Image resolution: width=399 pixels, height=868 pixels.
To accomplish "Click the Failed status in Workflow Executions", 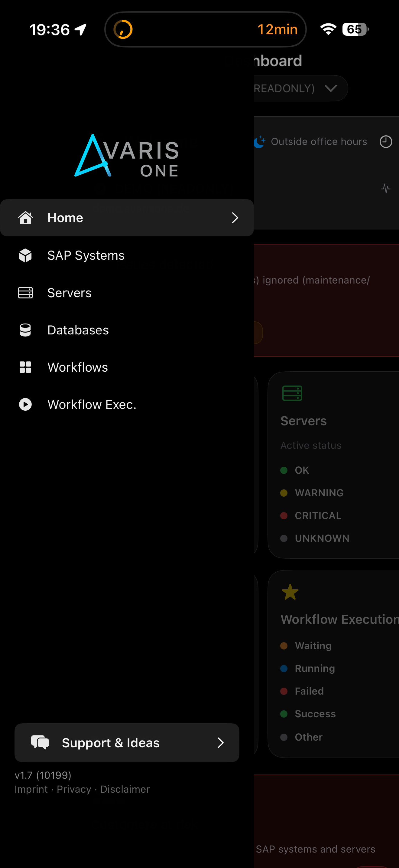I will 302,691.
